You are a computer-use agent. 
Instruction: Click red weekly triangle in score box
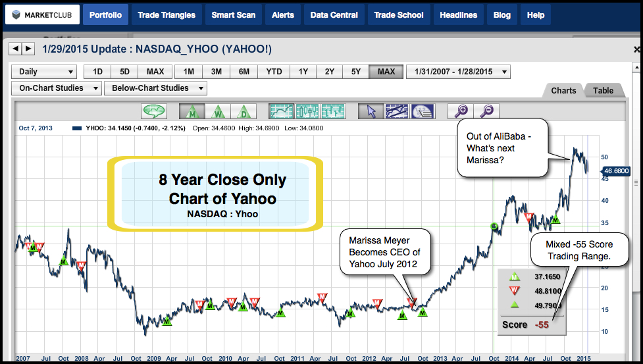click(514, 291)
